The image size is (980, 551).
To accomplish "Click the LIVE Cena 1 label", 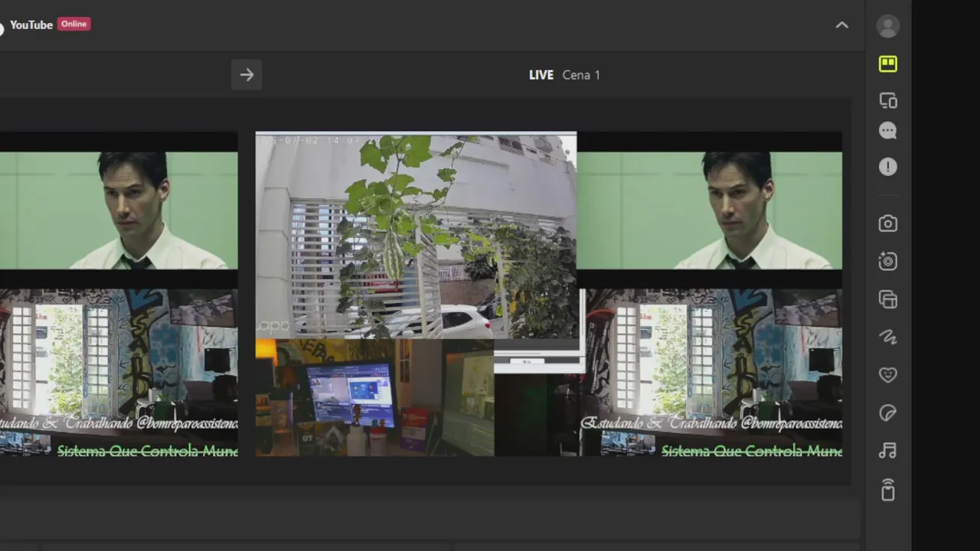I will point(565,75).
